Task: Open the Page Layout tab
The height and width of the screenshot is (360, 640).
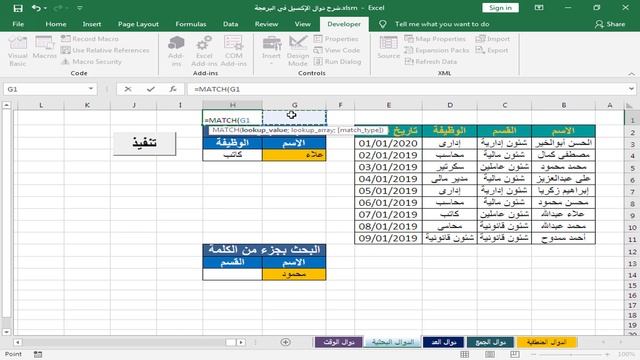Action: point(138,24)
